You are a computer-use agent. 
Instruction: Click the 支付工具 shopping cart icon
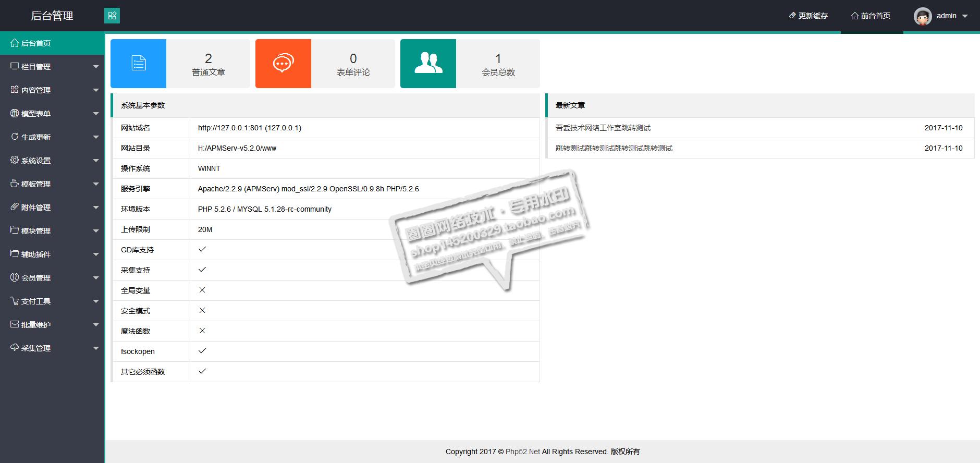[15, 301]
